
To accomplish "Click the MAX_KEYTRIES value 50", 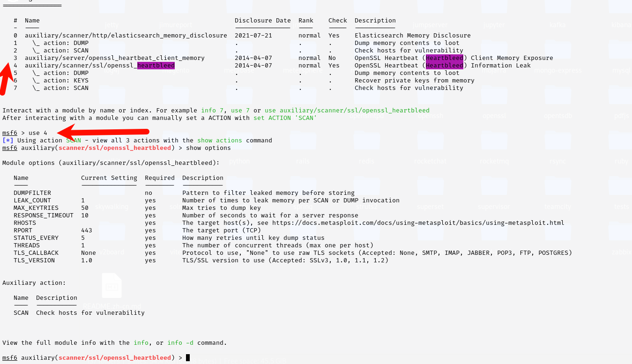I will coord(85,208).
